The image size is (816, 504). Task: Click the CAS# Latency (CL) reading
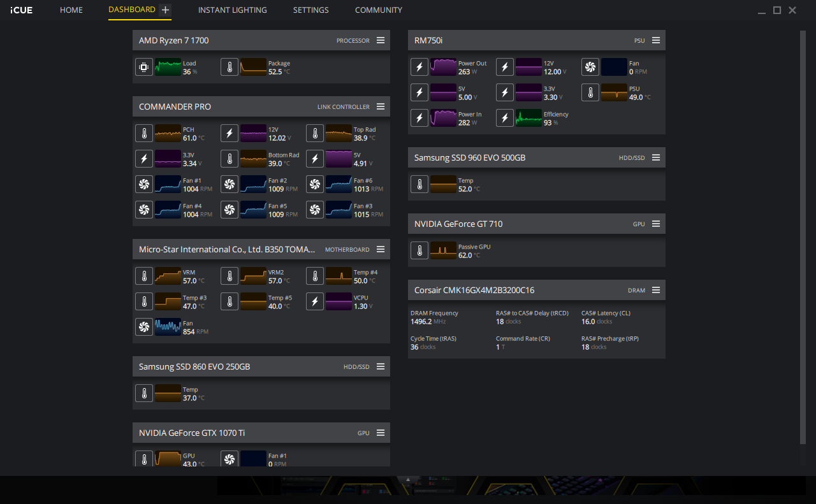pyautogui.click(x=604, y=317)
